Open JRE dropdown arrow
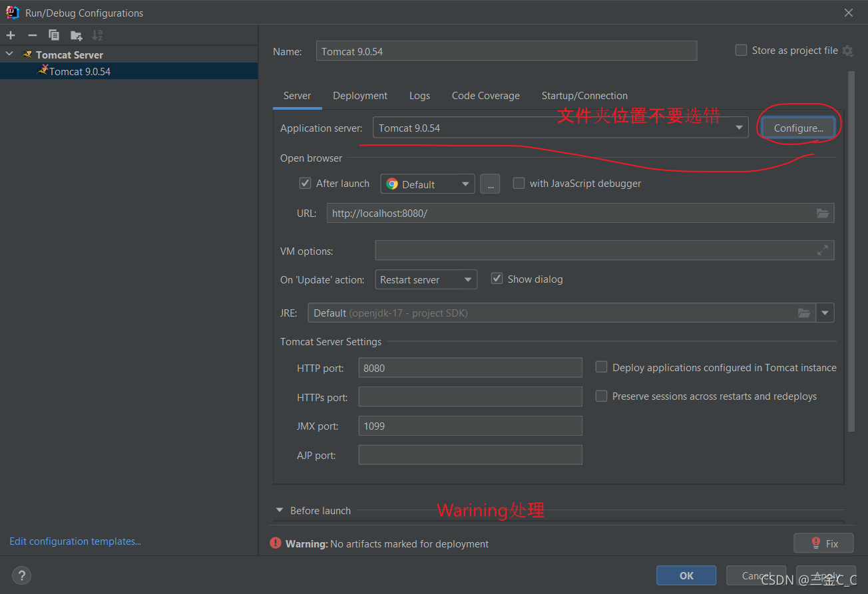 click(825, 313)
